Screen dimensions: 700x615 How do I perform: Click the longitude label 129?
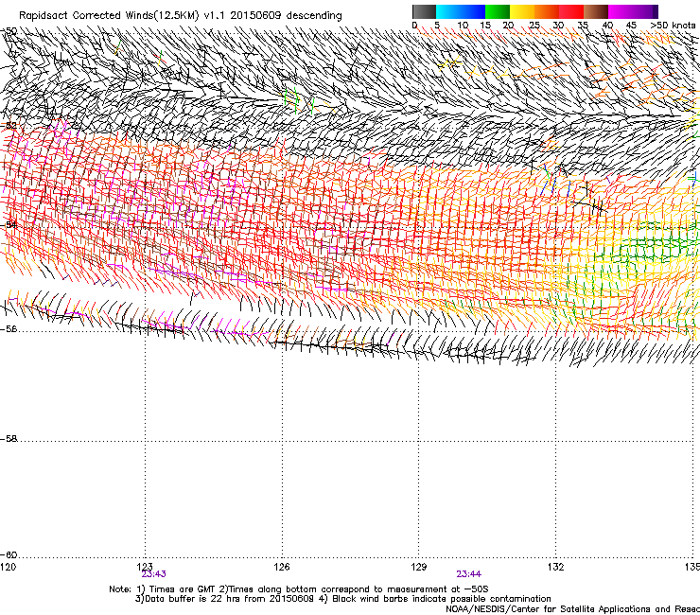[x=419, y=567]
